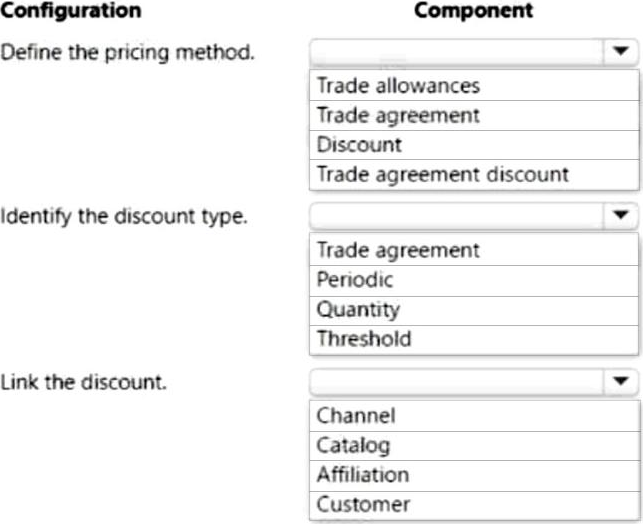Viewport: 643px width, 524px height.
Task: Open the pricing method dropdown arrow
Action: pyautogui.click(x=620, y=51)
